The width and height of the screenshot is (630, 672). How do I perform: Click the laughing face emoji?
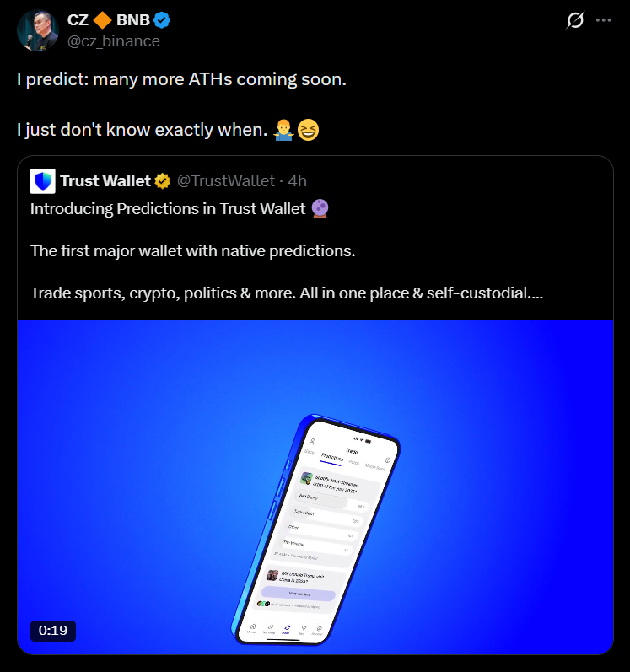(x=308, y=130)
